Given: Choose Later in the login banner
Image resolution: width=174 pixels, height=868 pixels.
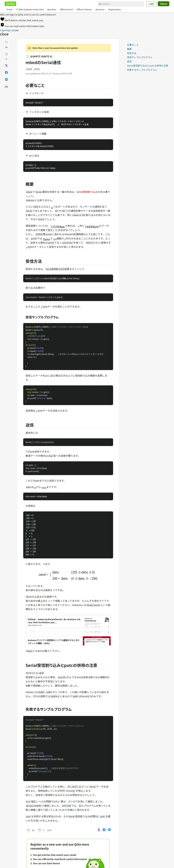Looking at the screenshot, I should coord(17,30).
